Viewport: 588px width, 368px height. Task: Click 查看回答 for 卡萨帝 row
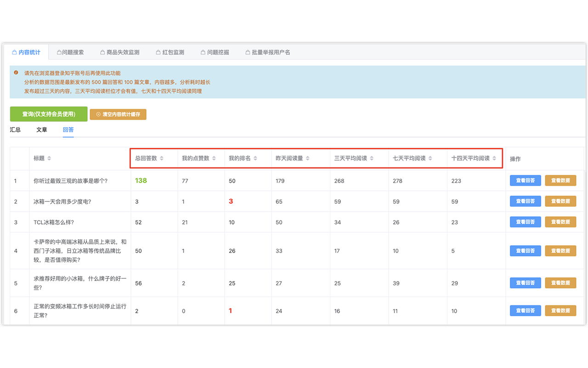point(525,251)
